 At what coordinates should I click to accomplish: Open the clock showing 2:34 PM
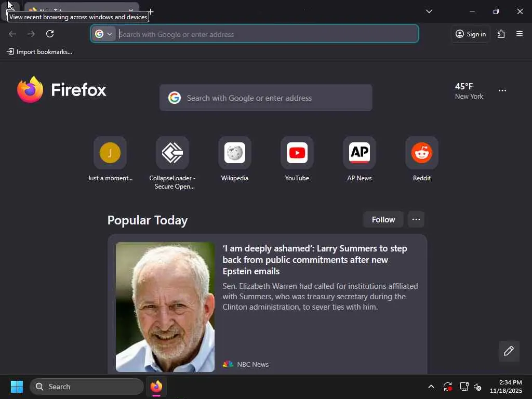click(506, 387)
